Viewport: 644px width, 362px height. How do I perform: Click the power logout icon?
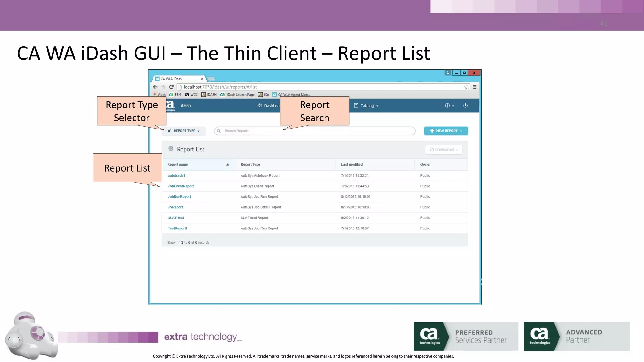(x=465, y=106)
